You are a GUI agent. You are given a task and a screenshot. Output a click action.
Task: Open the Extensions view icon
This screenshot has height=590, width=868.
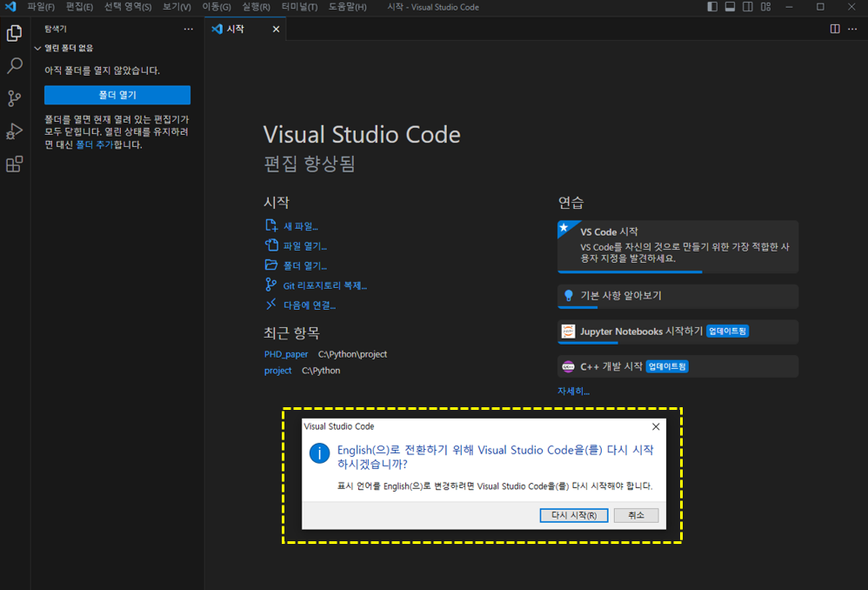pos(15,164)
